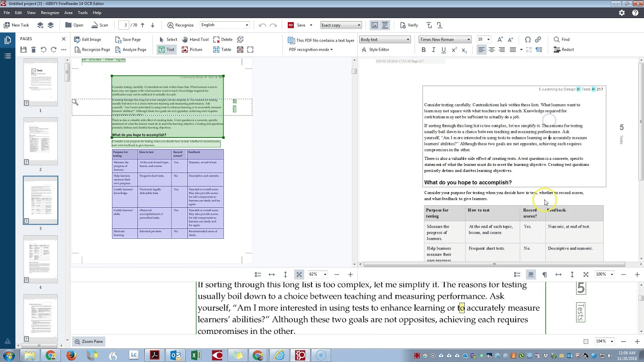Open the Body text style dropdown
The height and width of the screenshot is (362, 644).
[385, 40]
